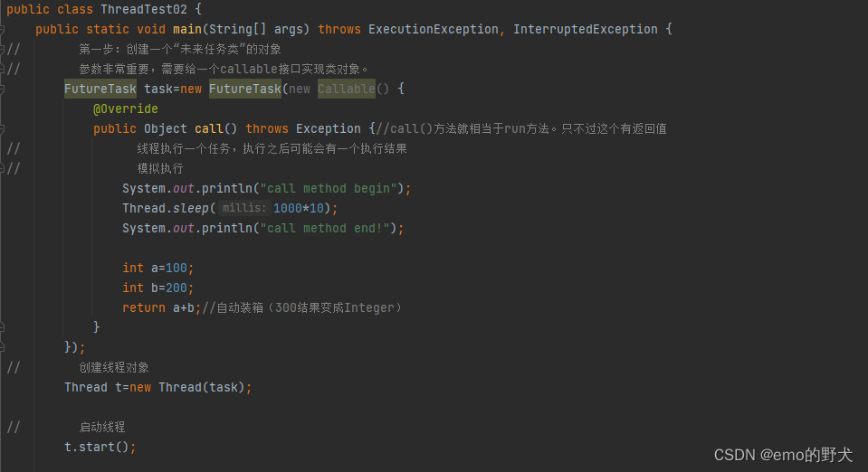Click the "call method end!" string literal
The width and height of the screenshot is (868, 472).
325,229
